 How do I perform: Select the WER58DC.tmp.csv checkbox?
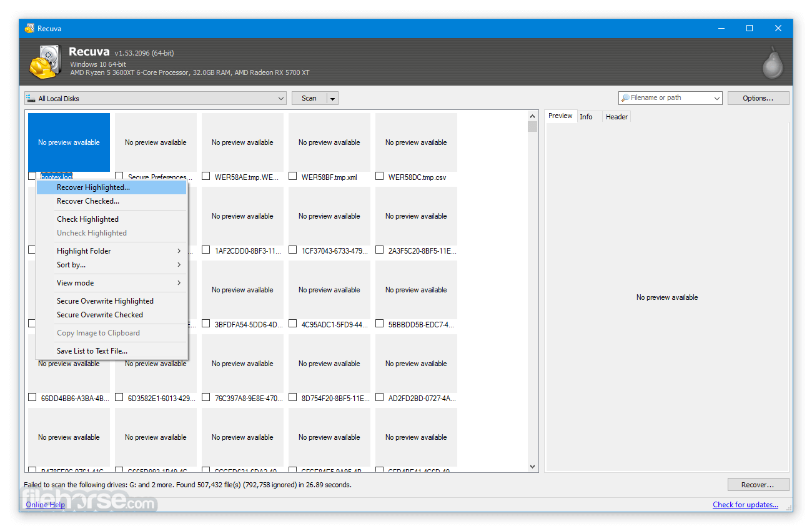point(380,176)
